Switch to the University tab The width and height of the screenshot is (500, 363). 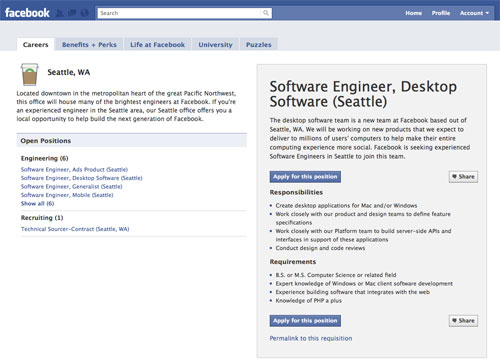pos(215,45)
